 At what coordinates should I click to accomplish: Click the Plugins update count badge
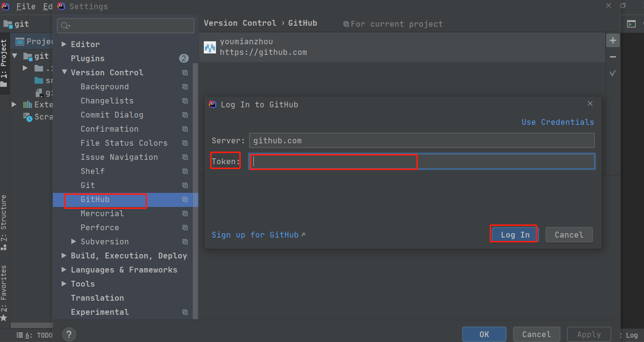(x=183, y=58)
